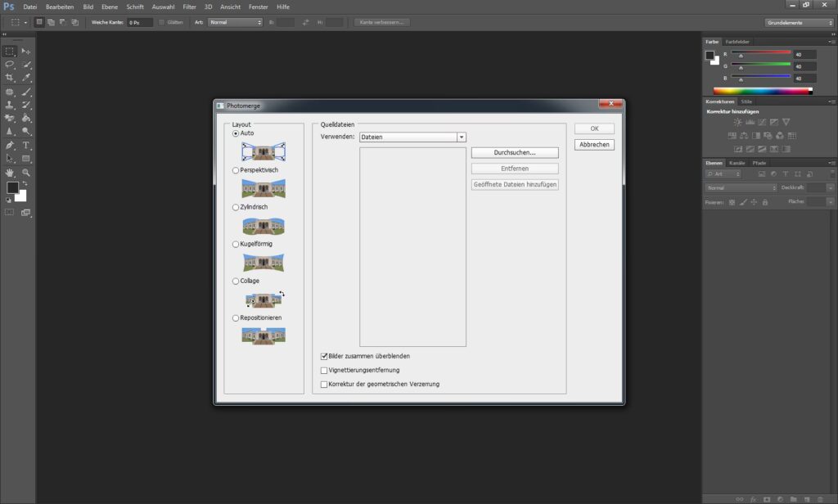Click the brightness/contrast adjustment icon
Image resolution: width=838 pixels, height=504 pixels.
coord(737,122)
